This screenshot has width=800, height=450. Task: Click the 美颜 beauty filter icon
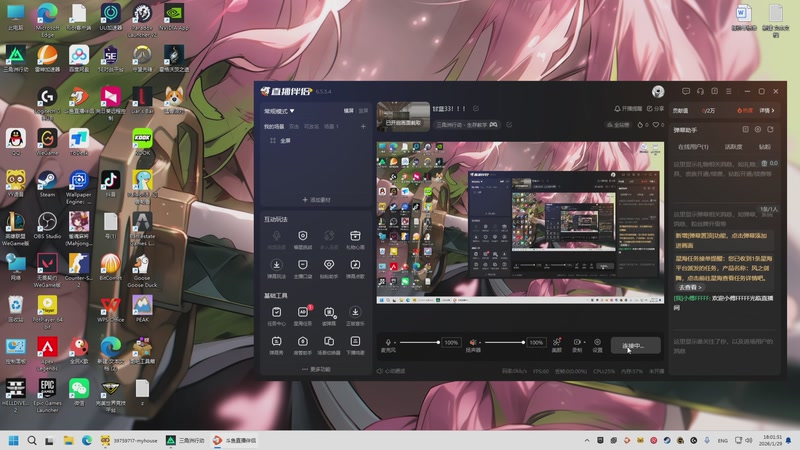point(557,342)
